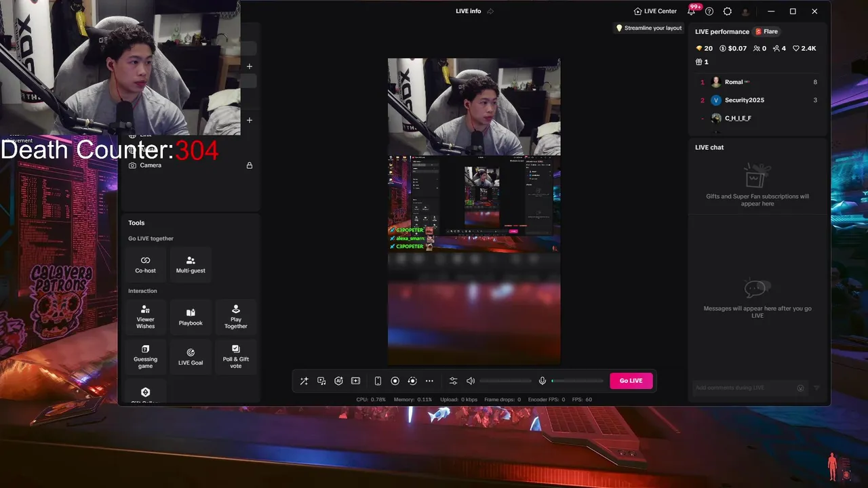
Task: Click the camera preview in the stream canvas
Action: [x=474, y=107]
